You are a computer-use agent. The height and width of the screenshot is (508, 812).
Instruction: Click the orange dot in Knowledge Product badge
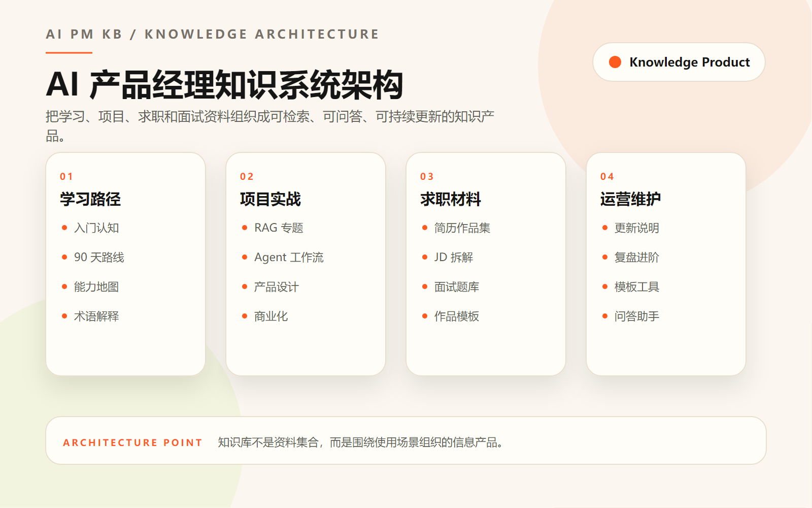(x=615, y=62)
